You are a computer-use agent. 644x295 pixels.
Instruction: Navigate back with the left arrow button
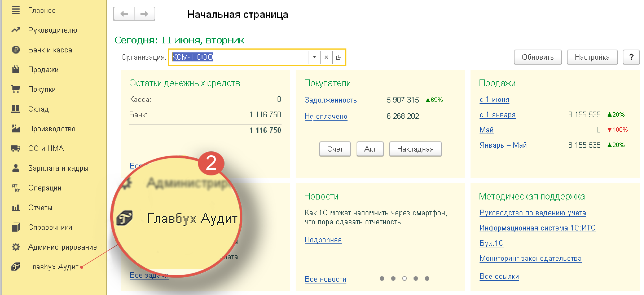tap(124, 14)
